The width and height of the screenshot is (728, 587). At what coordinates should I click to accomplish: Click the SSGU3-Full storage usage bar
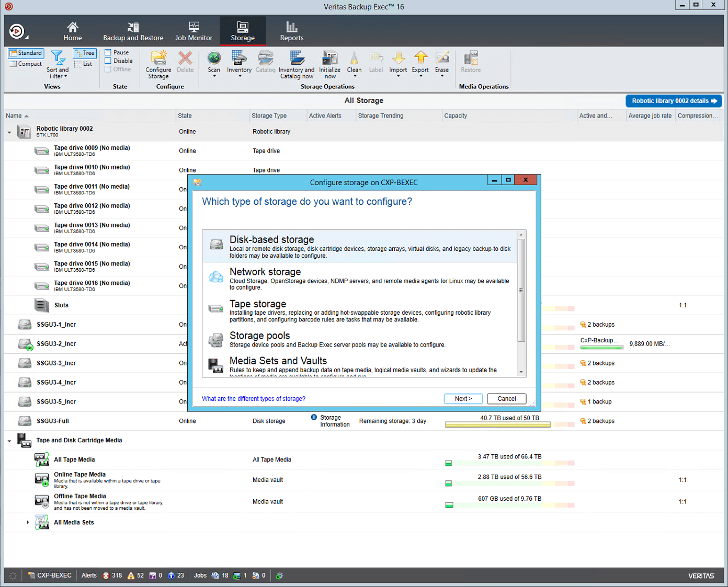click(497, 423)
